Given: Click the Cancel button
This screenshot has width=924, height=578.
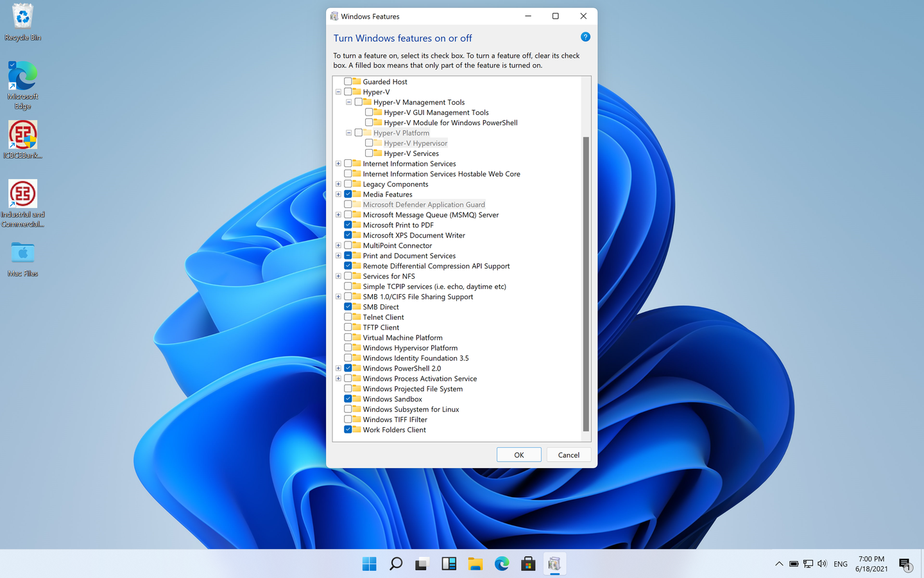Looking at the screenshot, I should [x=569, y=454].
